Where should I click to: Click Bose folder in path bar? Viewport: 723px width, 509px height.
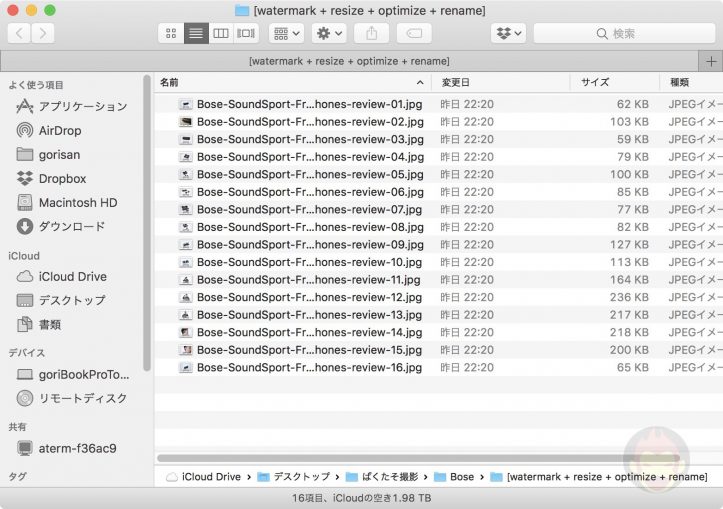(x=454, y=477)
